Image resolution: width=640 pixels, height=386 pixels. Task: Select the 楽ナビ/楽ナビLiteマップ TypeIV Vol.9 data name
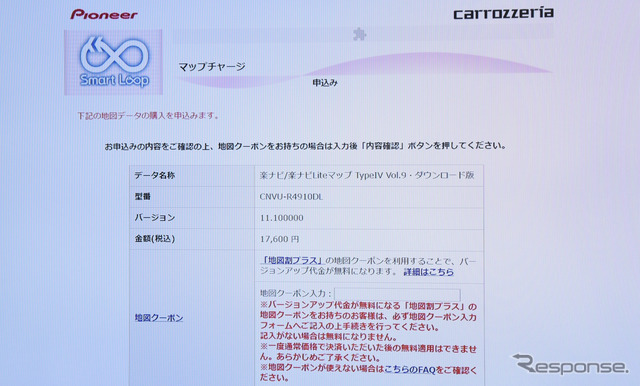tap(367, 175)
